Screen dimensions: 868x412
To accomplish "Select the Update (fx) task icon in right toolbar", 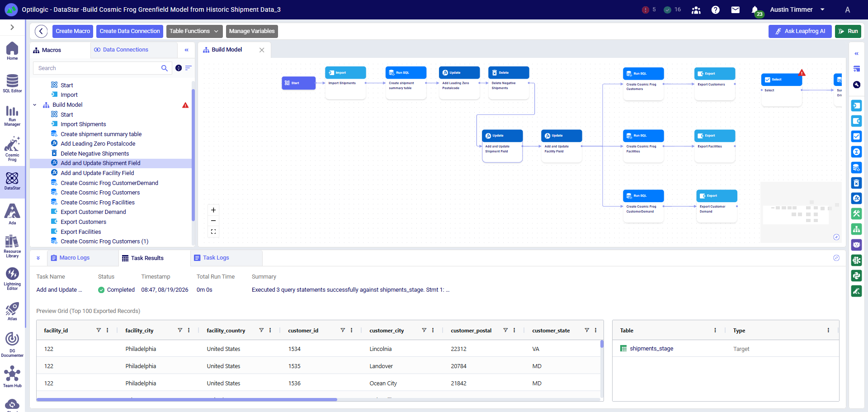I will tap(856, 198).
